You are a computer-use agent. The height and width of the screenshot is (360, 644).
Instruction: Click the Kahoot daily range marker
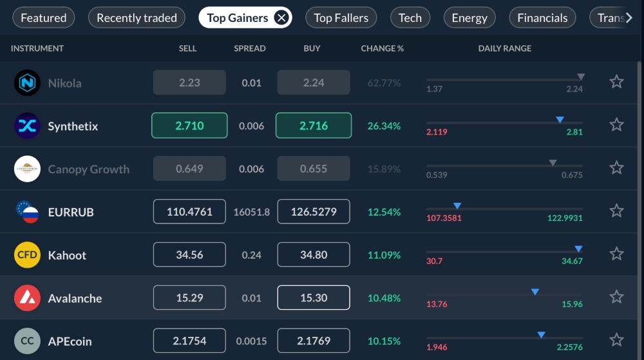pyautogui.click(x=578, y=249)
